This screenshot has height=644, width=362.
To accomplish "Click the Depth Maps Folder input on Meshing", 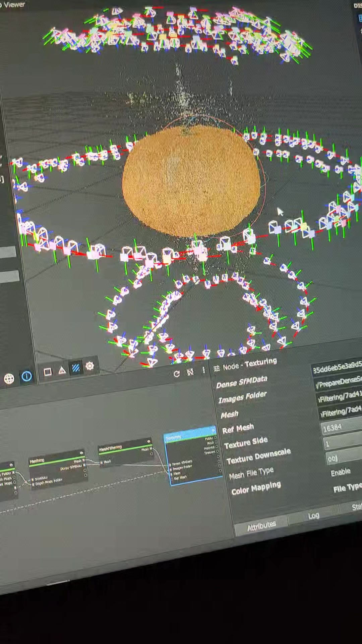I will click(33, 484).
